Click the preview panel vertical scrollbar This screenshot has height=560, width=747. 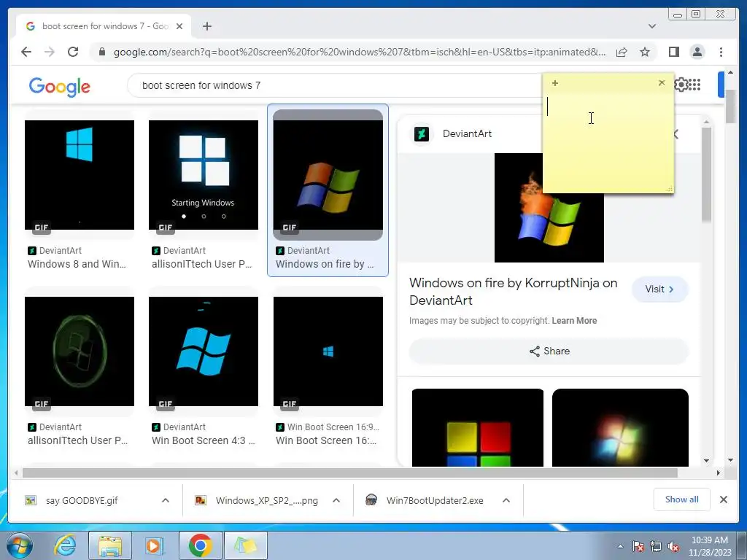706,174
